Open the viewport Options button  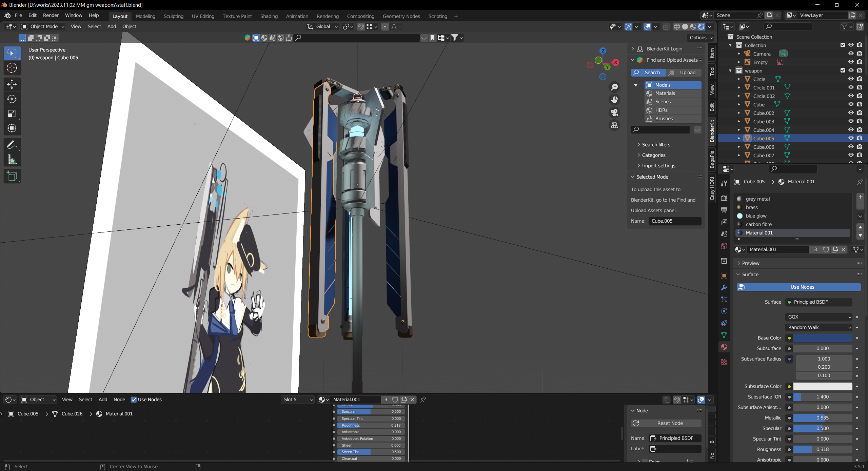(701, 38)
